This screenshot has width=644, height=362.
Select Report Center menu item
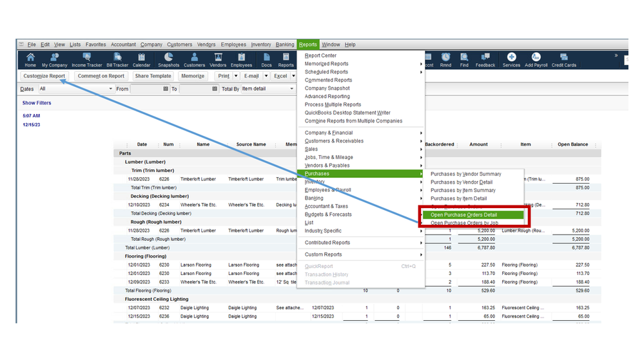pos(360,55)
